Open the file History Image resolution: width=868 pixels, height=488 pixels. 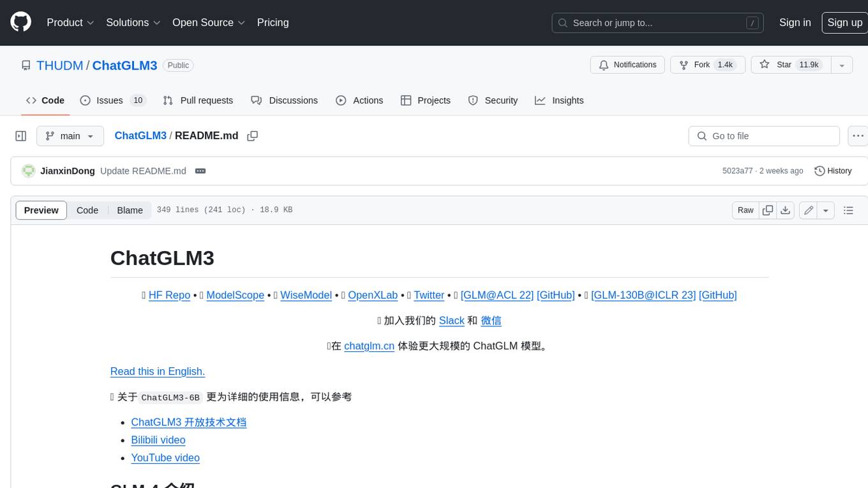click(x=833, y=171)
